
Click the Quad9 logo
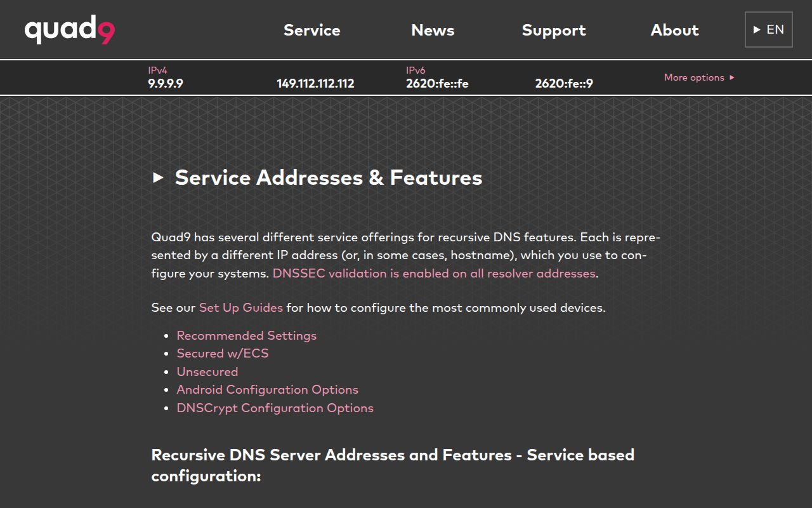click(x=70, y=30)
